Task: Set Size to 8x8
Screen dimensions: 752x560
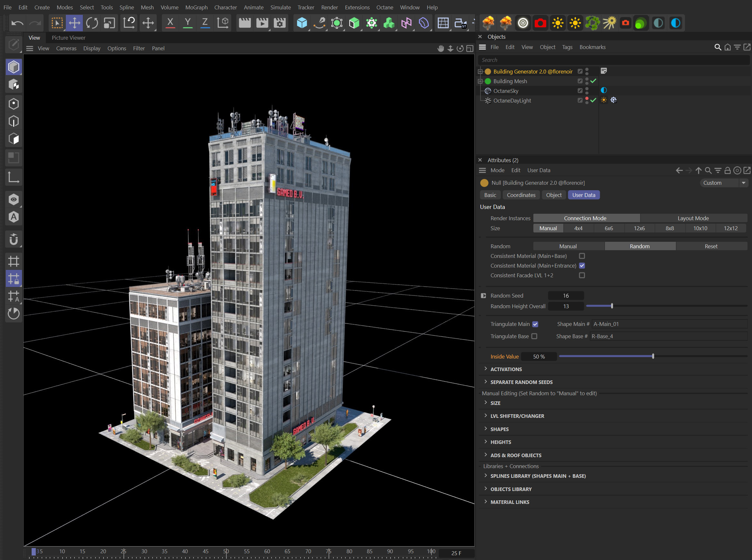Action: pyautogui.click(x=670, y=228)
